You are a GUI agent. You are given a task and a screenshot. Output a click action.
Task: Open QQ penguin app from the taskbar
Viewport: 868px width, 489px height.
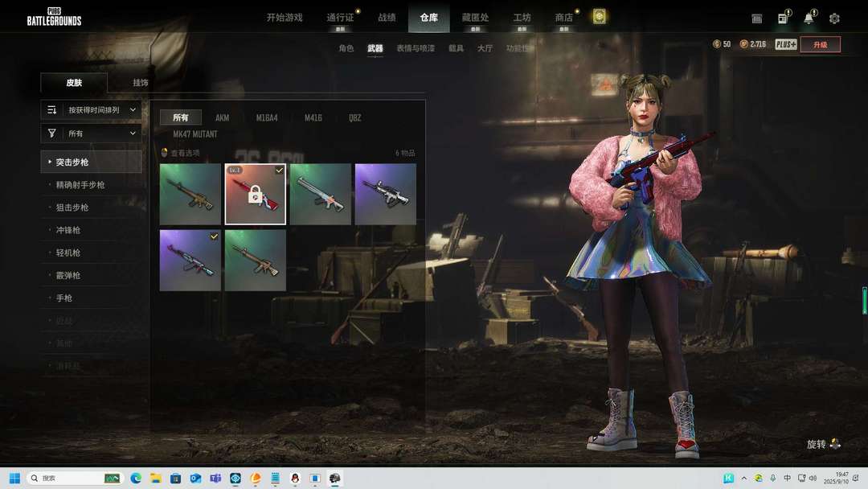point(295,478)
